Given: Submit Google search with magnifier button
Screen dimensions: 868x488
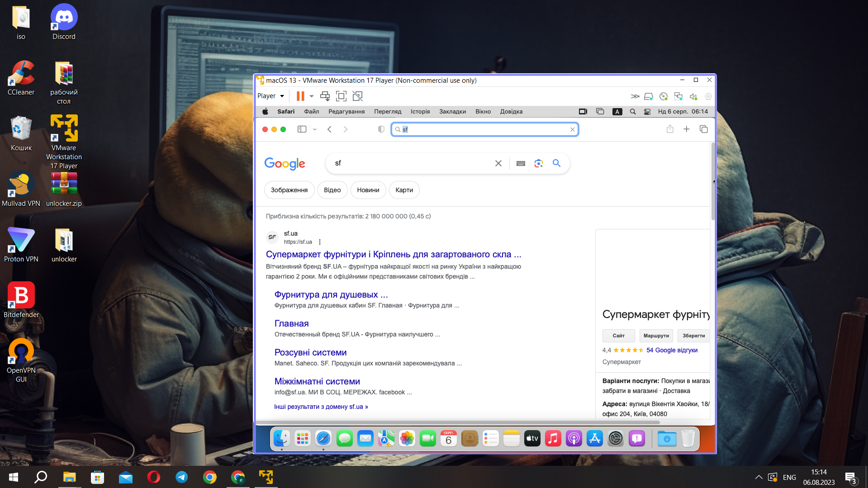Looking at the screenshot, I should pyautogui.click(x=556, y=163).
